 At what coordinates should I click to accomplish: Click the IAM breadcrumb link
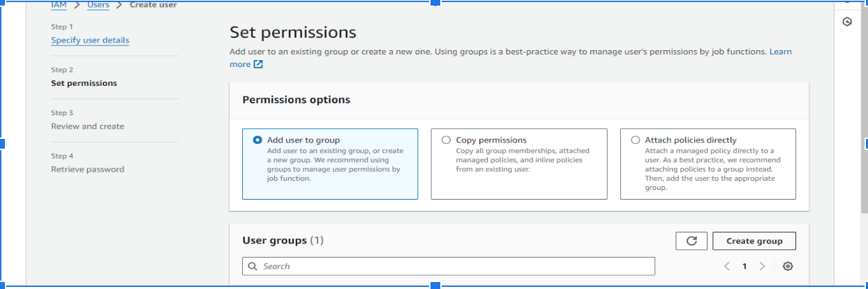59,5
